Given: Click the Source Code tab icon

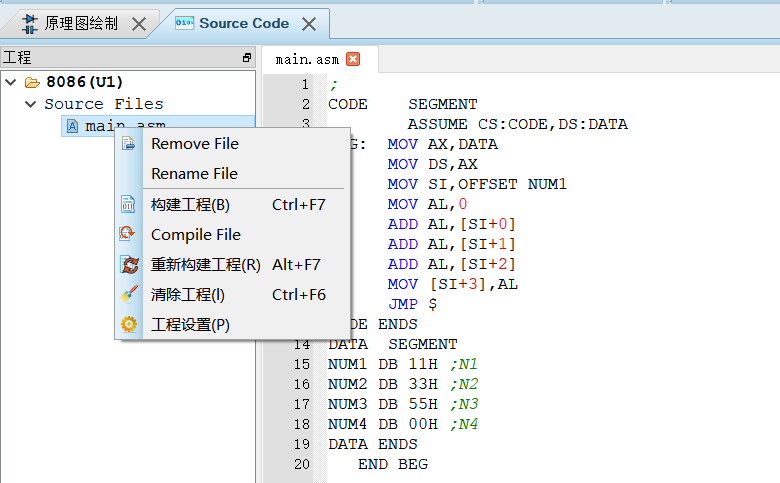Looking at the screenshot, I should 184,23.
